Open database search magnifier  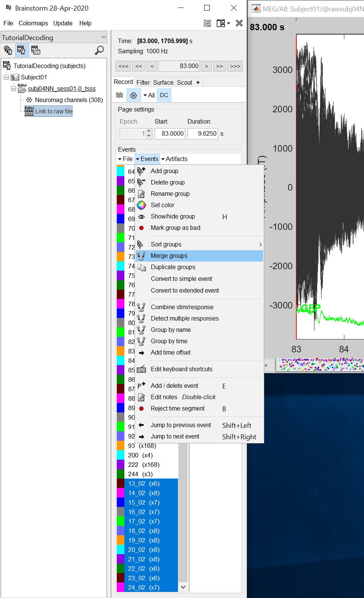pyautogui.click(x=99, y=50)
